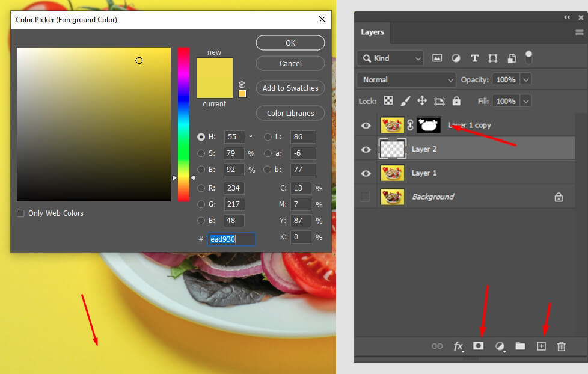Viewport: 588px width, 374px height.
Task: Click the adjustment layer filter icon
Action: pyautogui.click(x=456, y=58)
